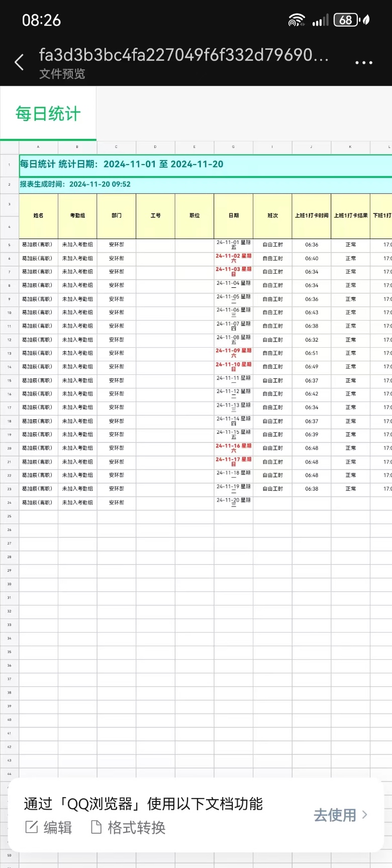392x868 pixels.
Task: Tap the file name title text
Action: [184, 55]
